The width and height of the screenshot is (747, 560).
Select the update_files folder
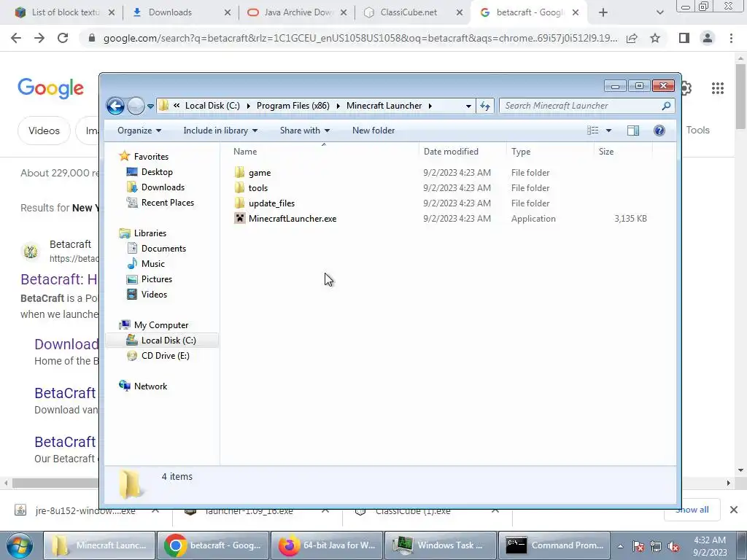point(271,203)
